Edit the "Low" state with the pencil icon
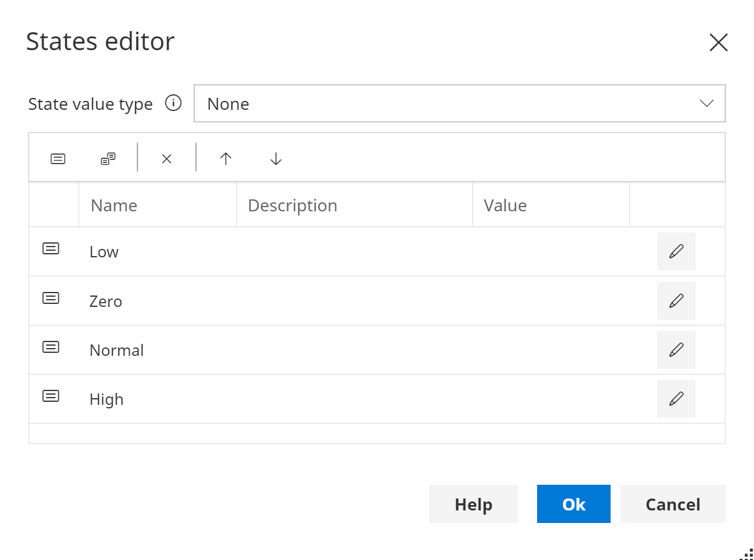754x560 pixels. coord(676,251)
